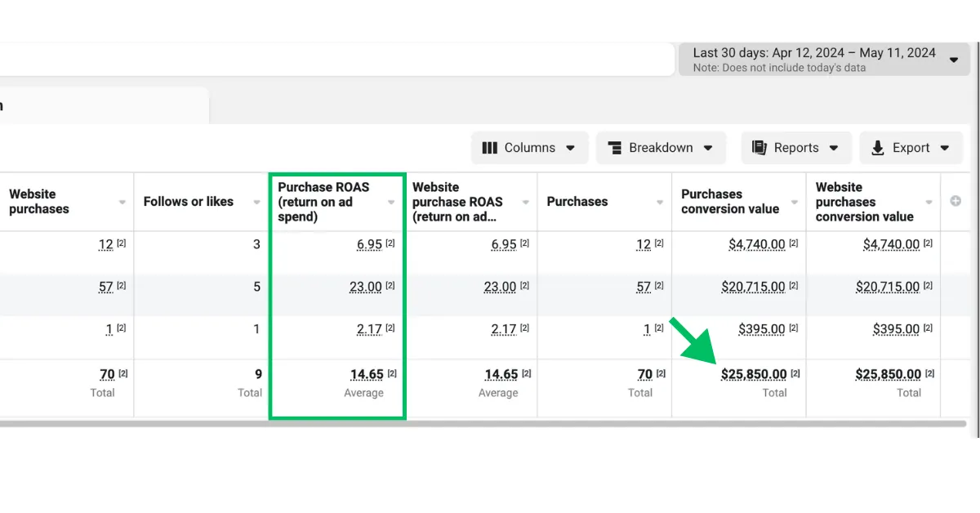This screenshot has width=980, height=513.
Task: Click the Export download icon
Action: [878, 148]
